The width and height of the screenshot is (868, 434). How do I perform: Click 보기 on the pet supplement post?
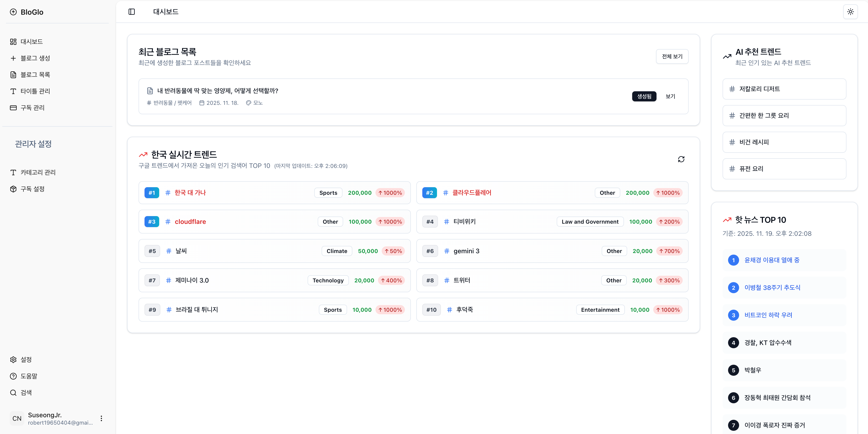(x=670, y=96)
